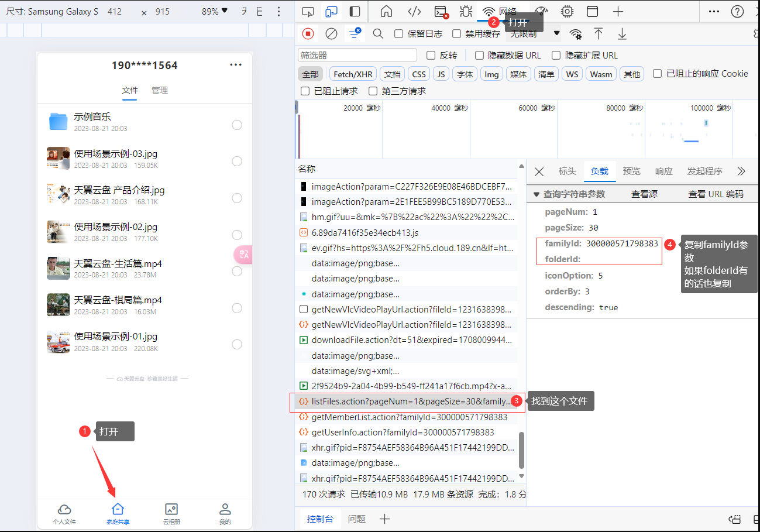The height and width of the screenshot is (532, 760).
Task: Click the network conditions wifi-gear icon
Action: coord(576,34)
